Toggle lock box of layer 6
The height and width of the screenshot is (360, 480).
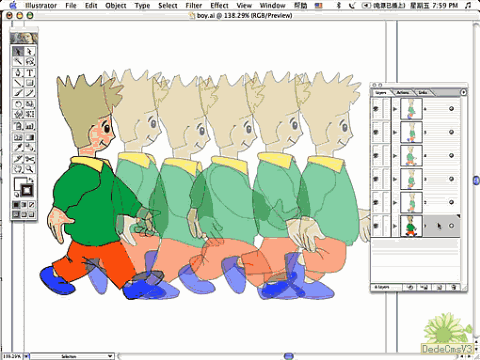click(x=386, y=109)
